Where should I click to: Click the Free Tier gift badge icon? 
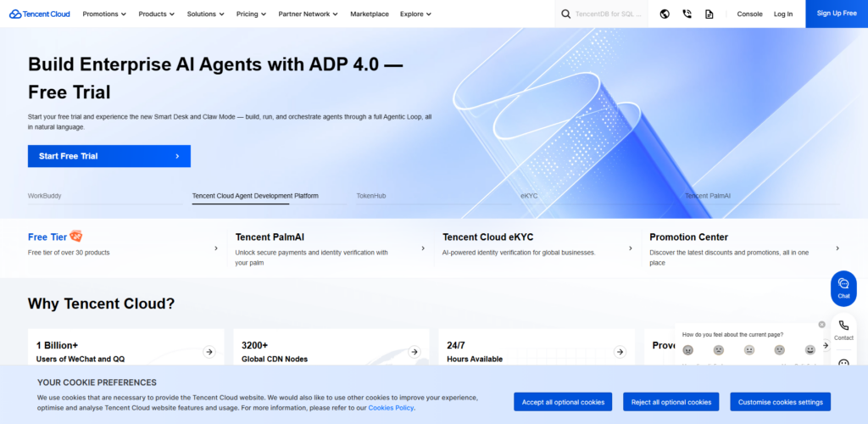tap(76, 237)
